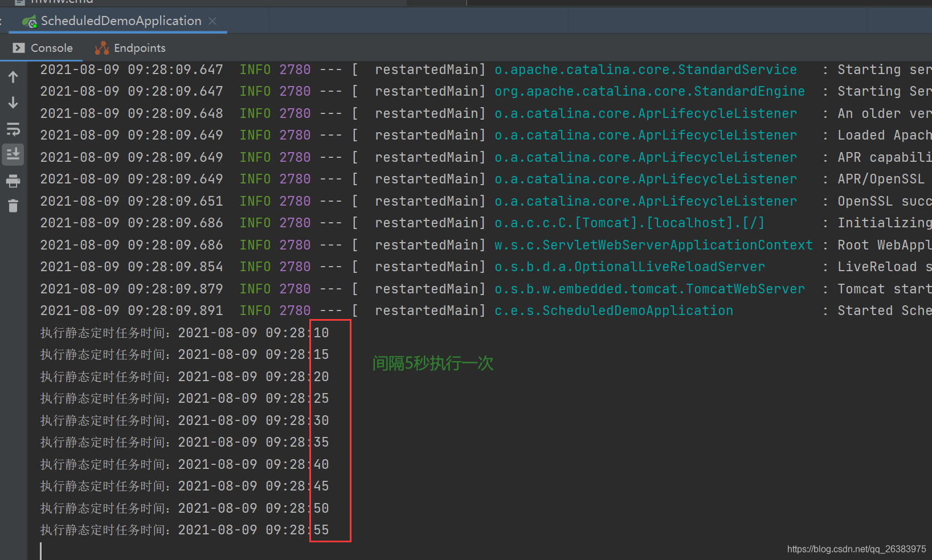932x560 pixels.
Task: Open the Endpoints tab
Action: pos(130,48)
